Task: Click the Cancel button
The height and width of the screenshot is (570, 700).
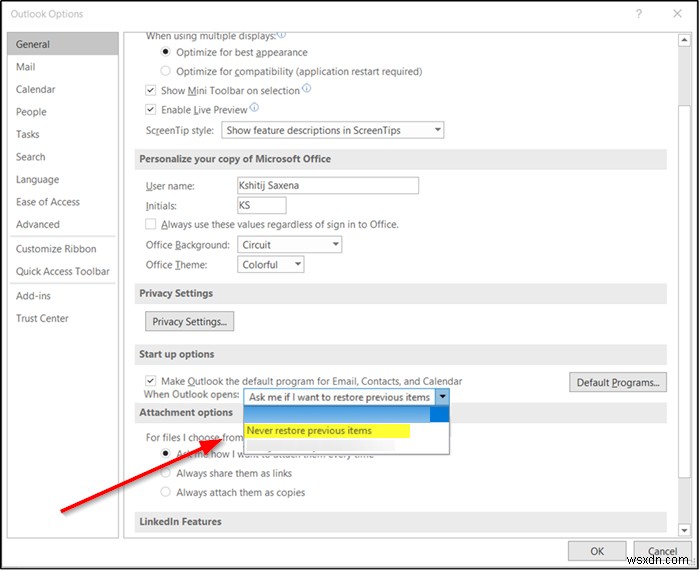Action: [x=662, y=551]
